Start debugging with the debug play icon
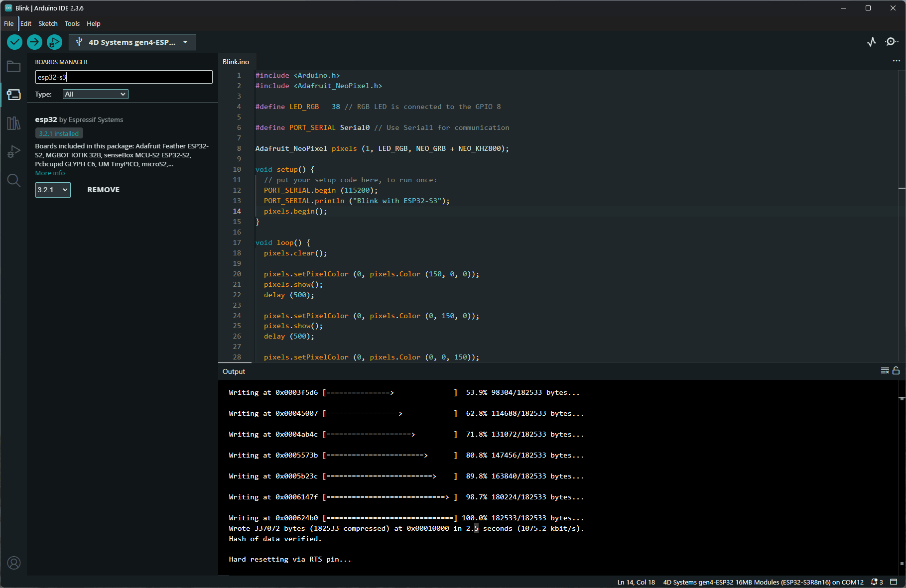The image size is (906, 588). pyautogui.click(x=54, y=42)
